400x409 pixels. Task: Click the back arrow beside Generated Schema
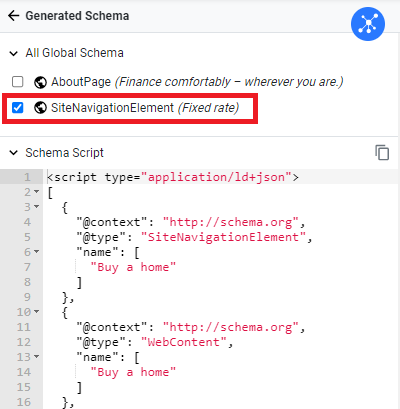coord(14,16)
